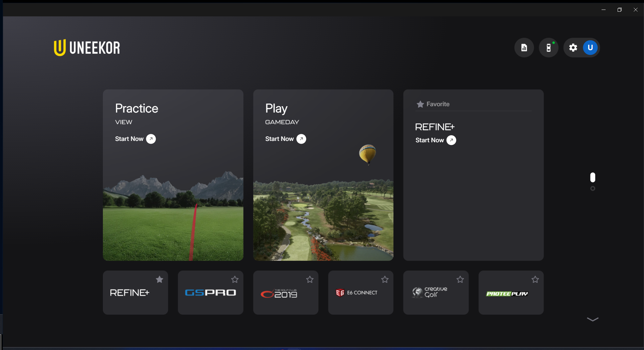Click the GAMEDAY subtitle
This screenshot has width=644, height=350.
pos(282,122)
